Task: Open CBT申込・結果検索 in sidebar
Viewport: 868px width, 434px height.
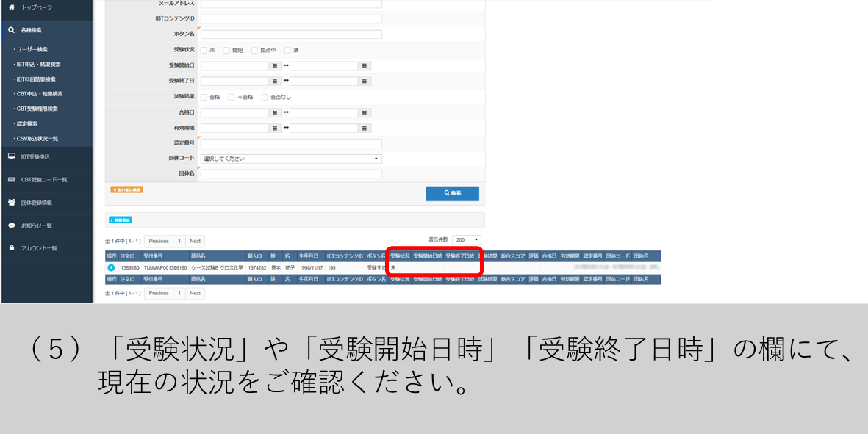Action: pyautogui.click(x=38, y=94)
